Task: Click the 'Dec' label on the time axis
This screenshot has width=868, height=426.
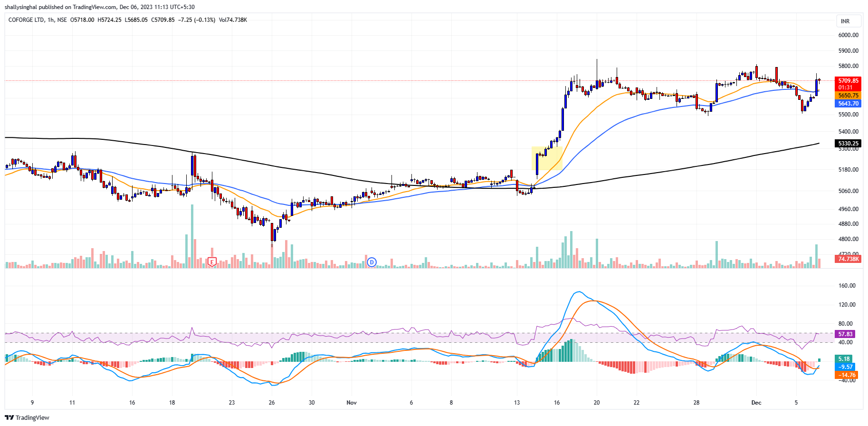Action: pos(756,403)
